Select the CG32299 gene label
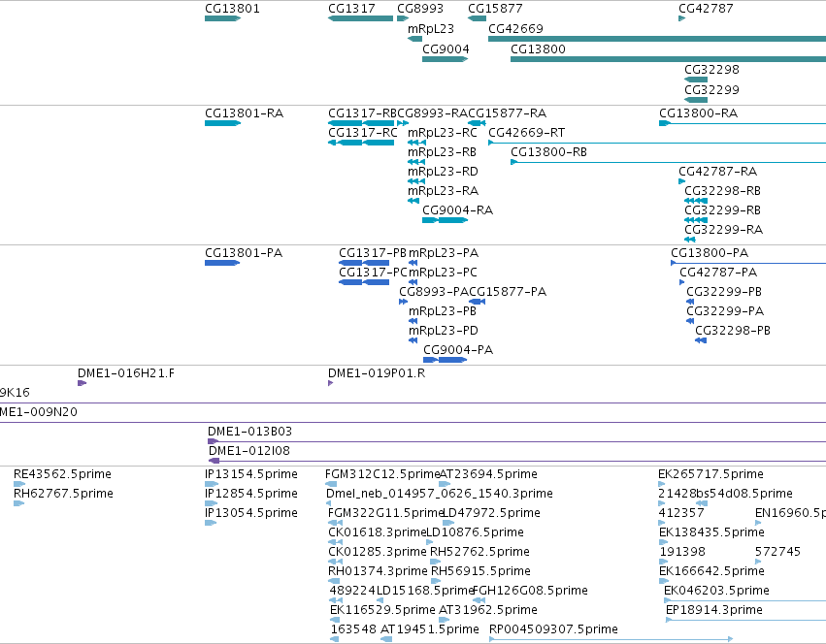This screenshot has width=826, height=644. [x=711, y=89]
